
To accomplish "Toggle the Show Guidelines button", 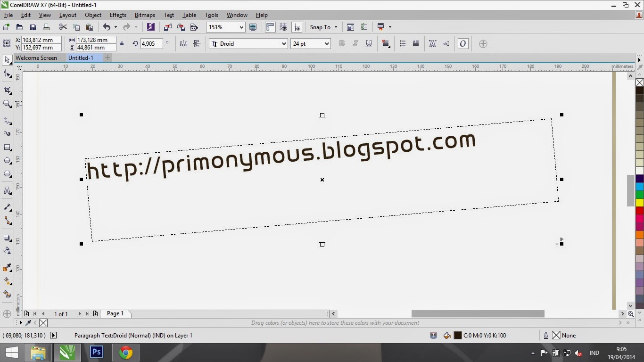I will [x=297, y=27].
